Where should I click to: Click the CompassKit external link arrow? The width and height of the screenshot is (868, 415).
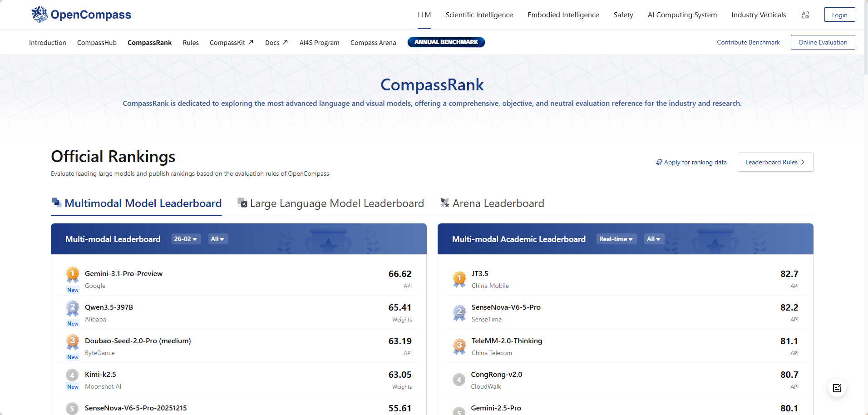pos(251,42)
